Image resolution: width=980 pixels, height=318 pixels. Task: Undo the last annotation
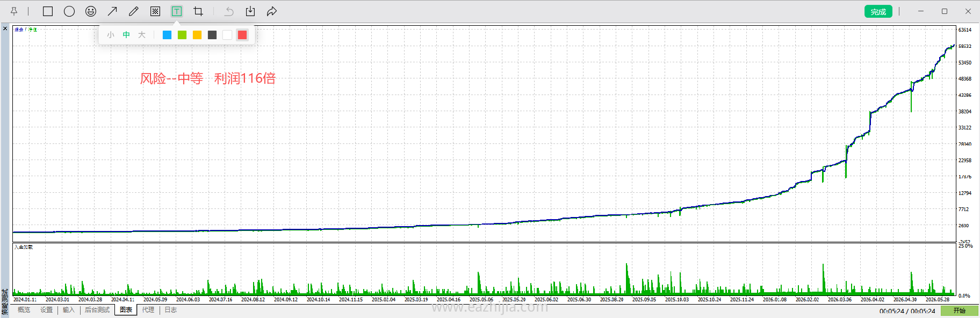coord(229,11)
